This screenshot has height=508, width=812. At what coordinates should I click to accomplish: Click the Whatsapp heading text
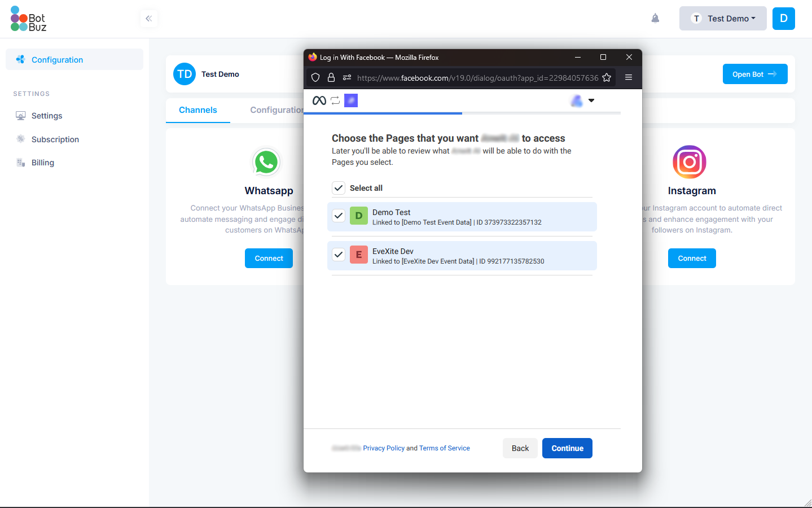[269, 191]
